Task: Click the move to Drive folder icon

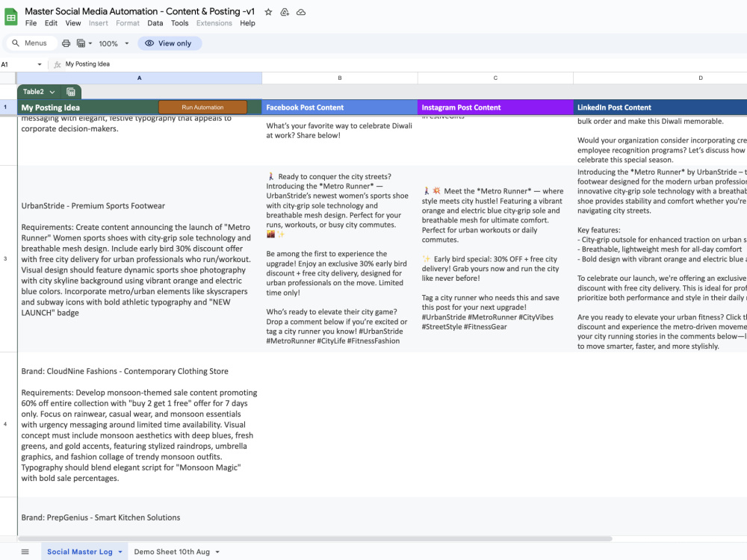Action: tap(285, 12)
